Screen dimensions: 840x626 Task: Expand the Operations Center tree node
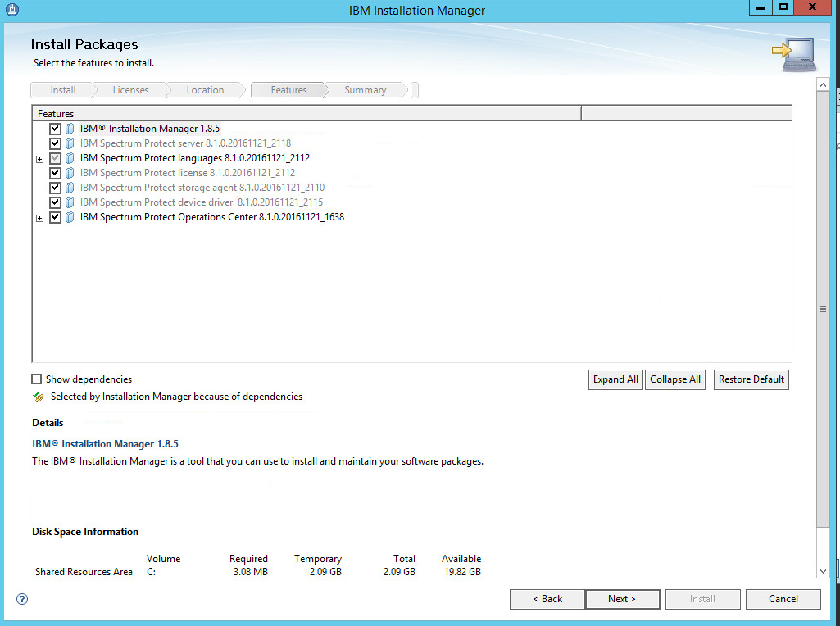point(39,218)
